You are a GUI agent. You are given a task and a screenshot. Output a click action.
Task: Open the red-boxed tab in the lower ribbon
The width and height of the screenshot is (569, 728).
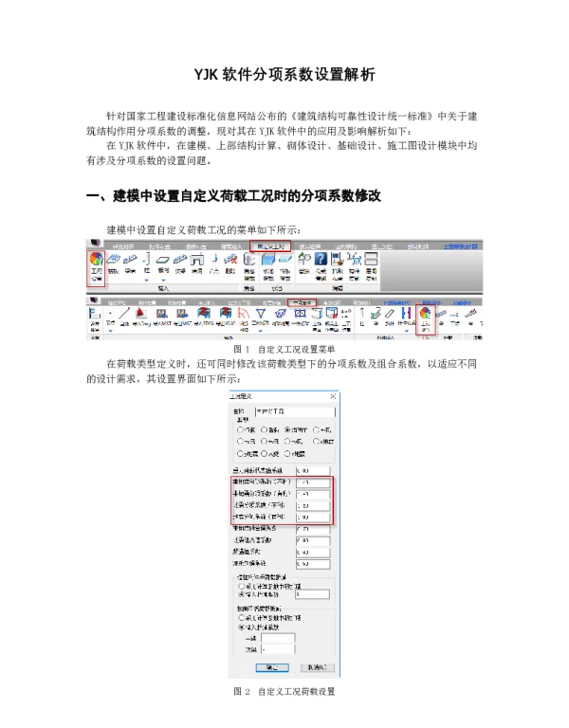[302, 302]
